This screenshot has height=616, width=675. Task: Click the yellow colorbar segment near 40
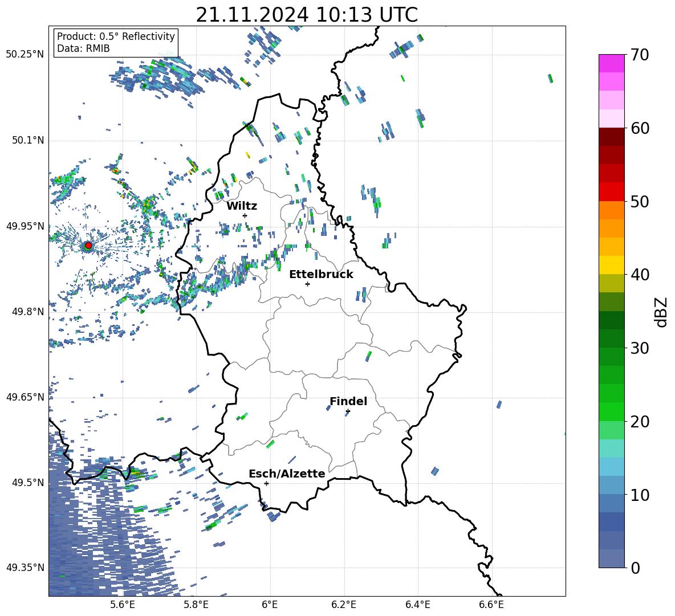pyautogui.click(x=611, y=265)
